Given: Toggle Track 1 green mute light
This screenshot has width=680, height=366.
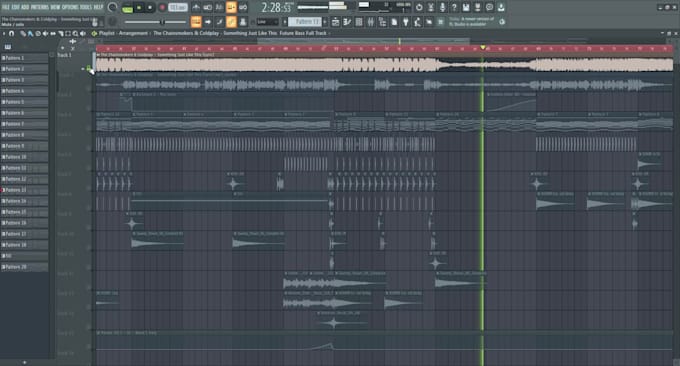Looking at the screenshot, I should 88,68.
